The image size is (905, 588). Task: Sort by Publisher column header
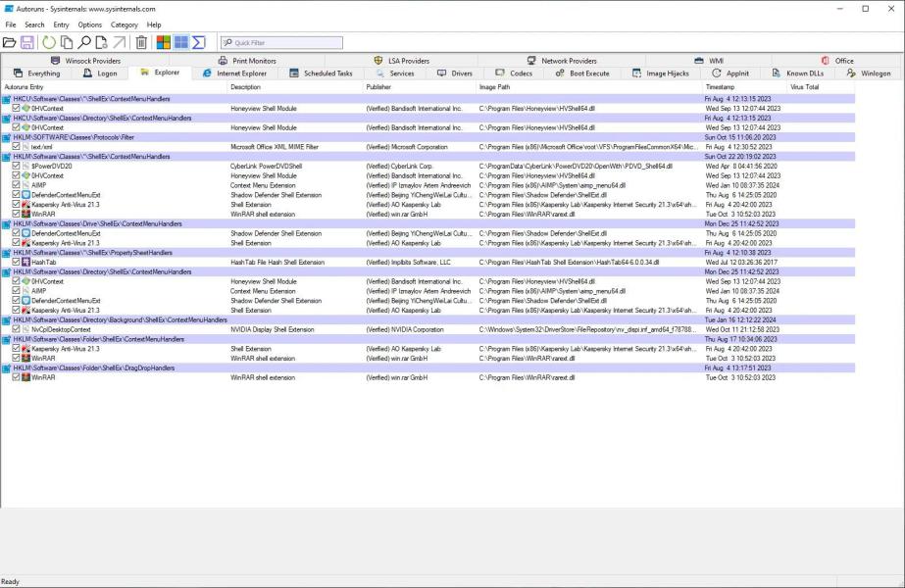(x=420, y=87)
